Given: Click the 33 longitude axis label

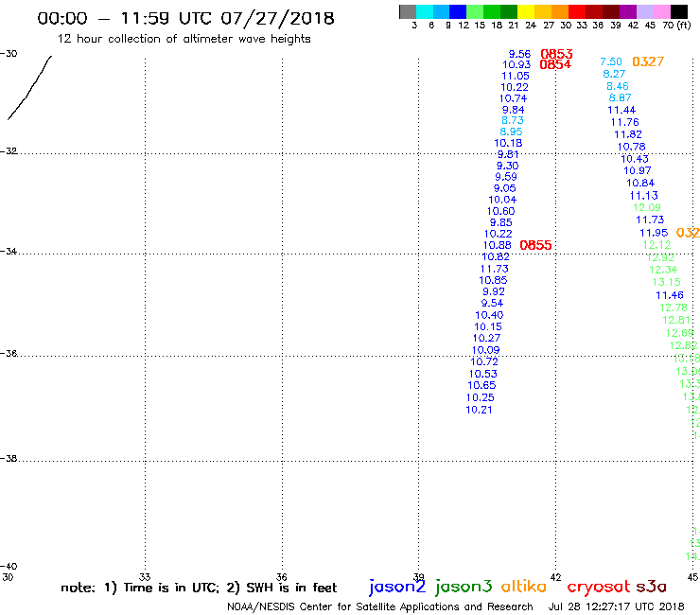Looking at the screenshot, I should 145,577.
